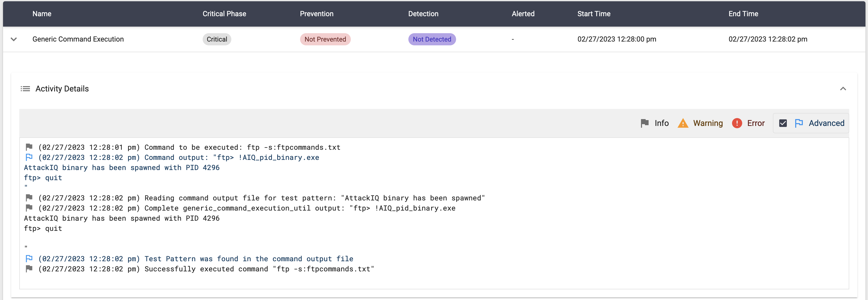
Task: Click the blue Advanced flag icon
Action: [x=798, y=123]
